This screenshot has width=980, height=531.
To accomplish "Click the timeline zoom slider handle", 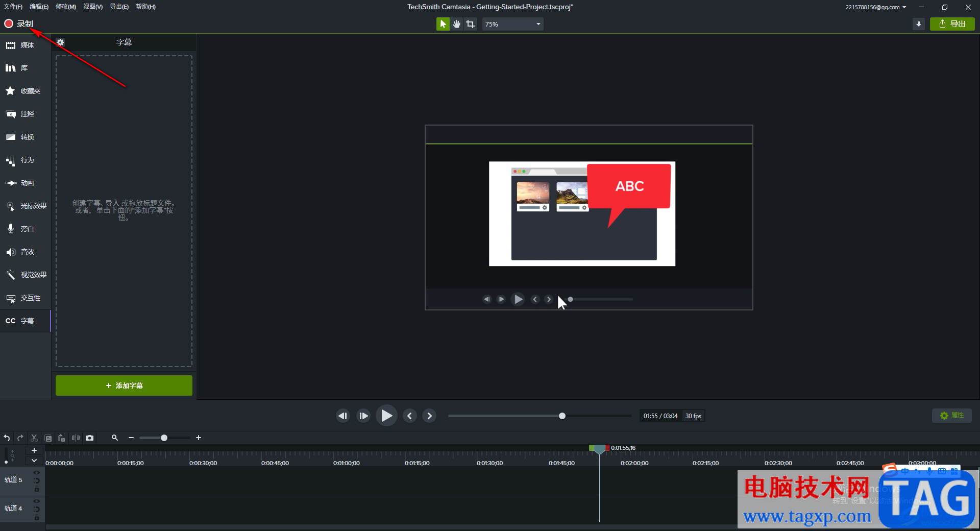I will (164, 438).
